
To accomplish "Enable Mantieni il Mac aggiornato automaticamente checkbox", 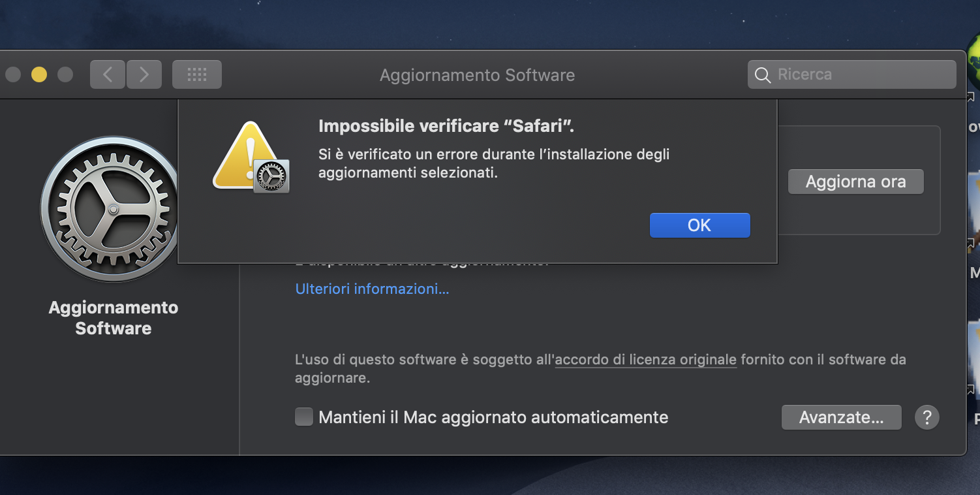I will coord(304,417).
